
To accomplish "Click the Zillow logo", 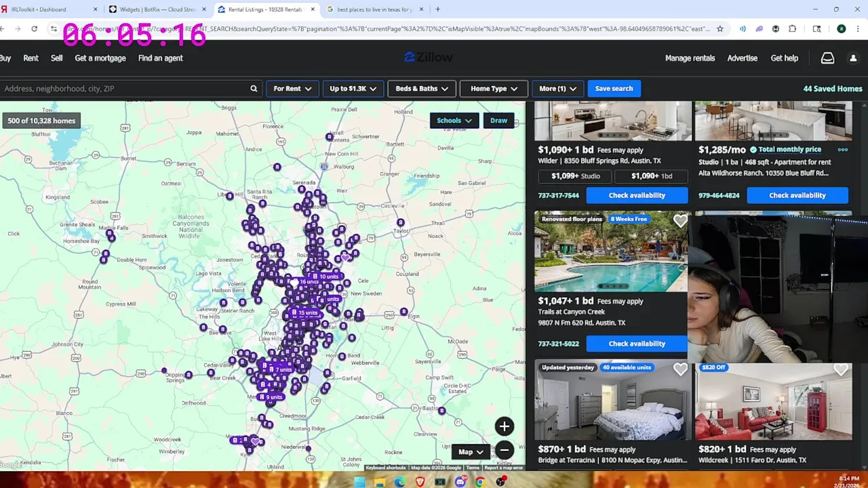I will (429, 58).
